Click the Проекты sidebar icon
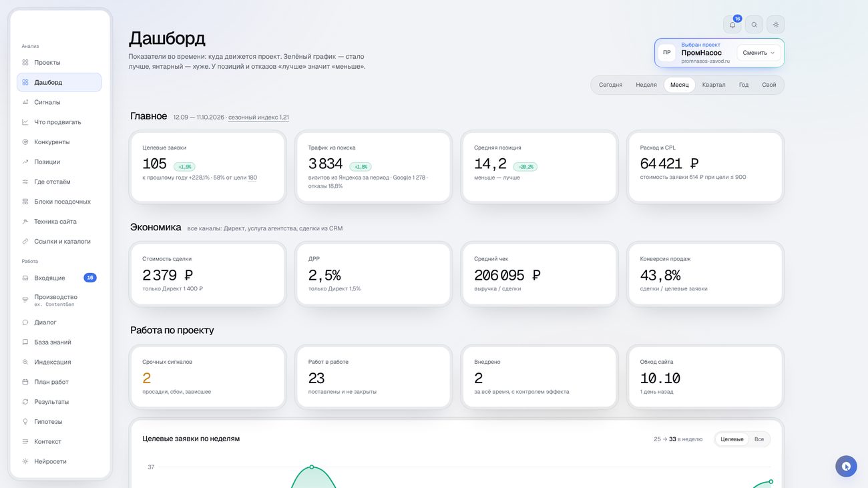Screen dimensions: 868x488 click(x=25, y=62)
